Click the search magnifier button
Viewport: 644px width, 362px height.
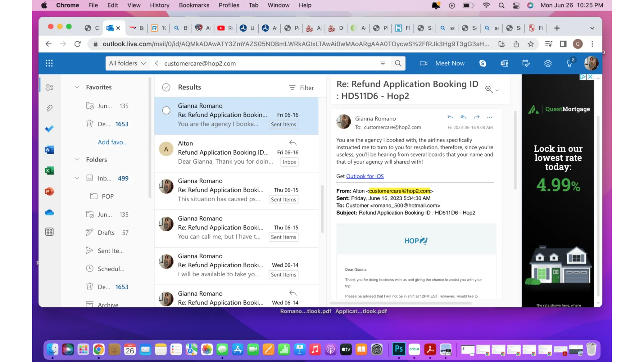click(x=398, y=63)
